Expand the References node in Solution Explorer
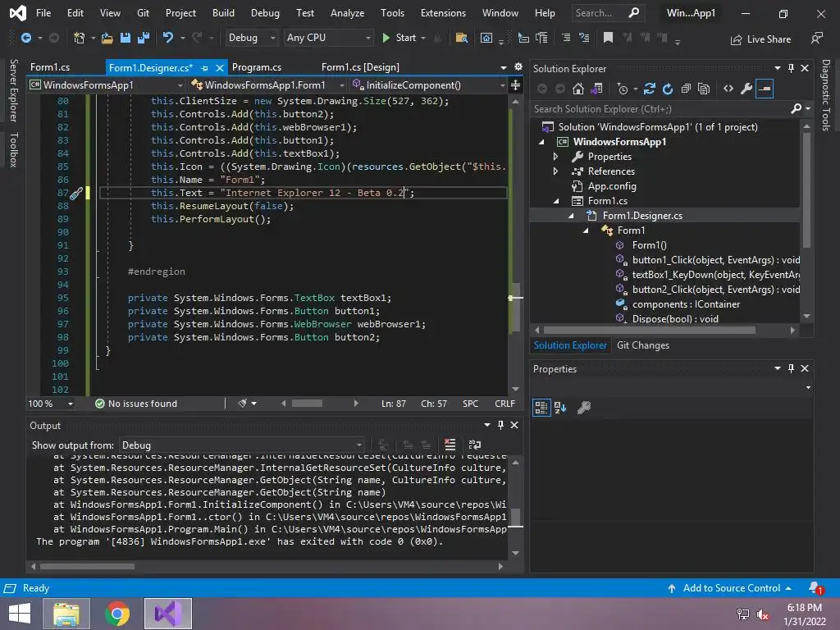Screen dimensions: 840x630 [x=555, y=171]
